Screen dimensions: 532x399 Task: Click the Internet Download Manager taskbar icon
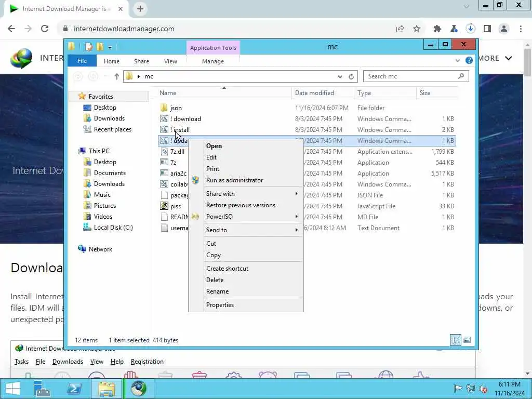pos(138,389)
